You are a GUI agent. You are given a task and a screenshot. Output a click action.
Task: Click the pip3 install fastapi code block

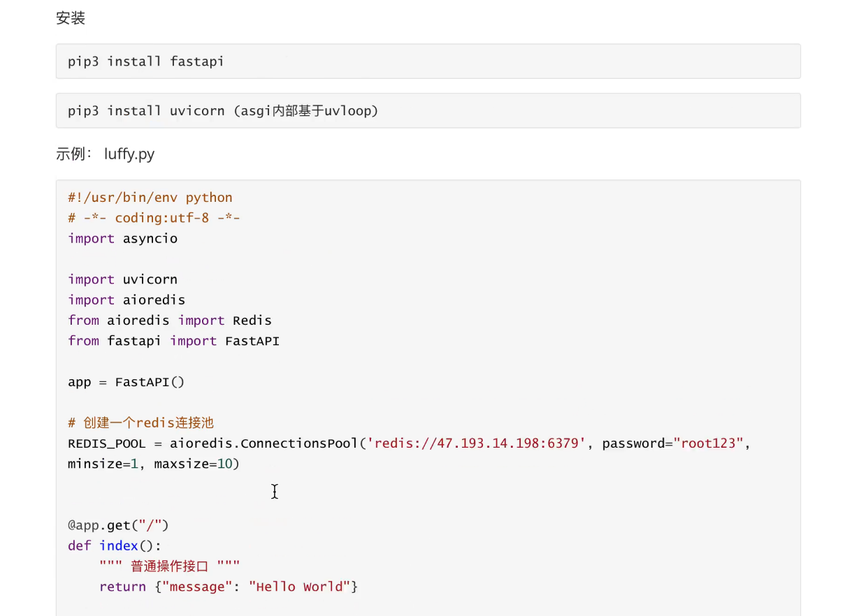click(x=146, y=61)
